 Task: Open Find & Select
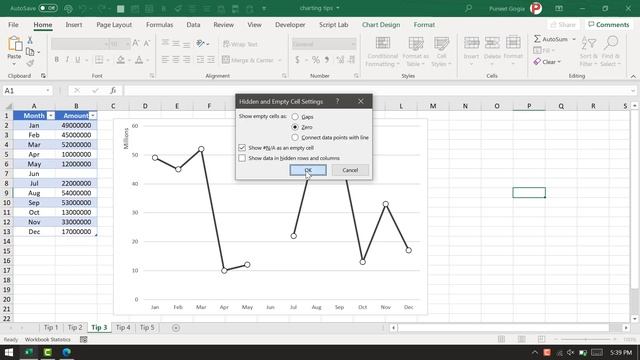pyautogui.click(x=611, y=52)
